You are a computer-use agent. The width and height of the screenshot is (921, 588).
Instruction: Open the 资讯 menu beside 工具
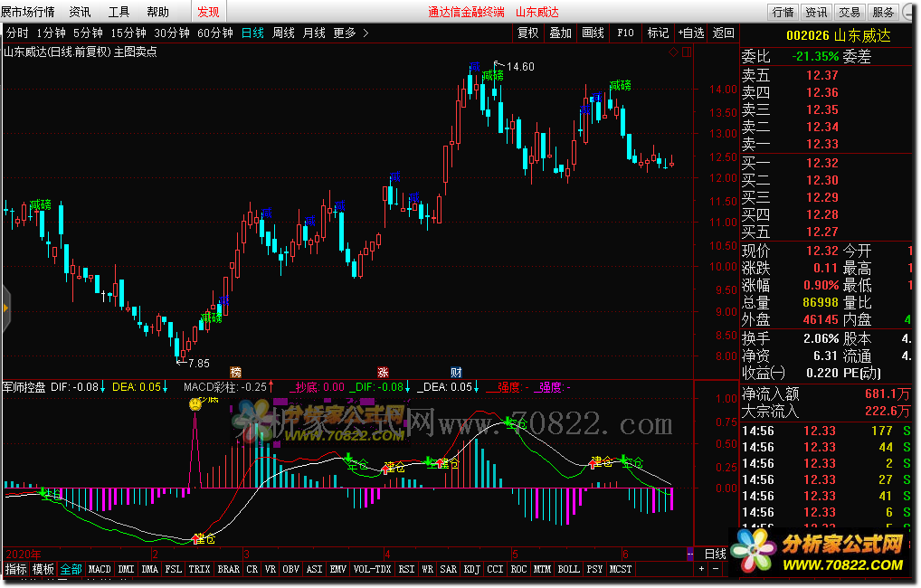[x=80, y=11]
